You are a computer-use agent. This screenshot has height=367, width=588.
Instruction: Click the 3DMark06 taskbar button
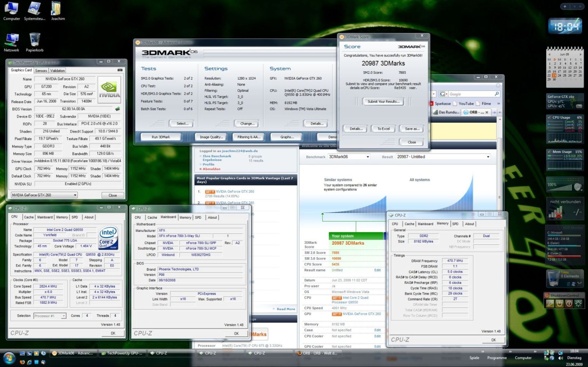[x=73, y=353]
